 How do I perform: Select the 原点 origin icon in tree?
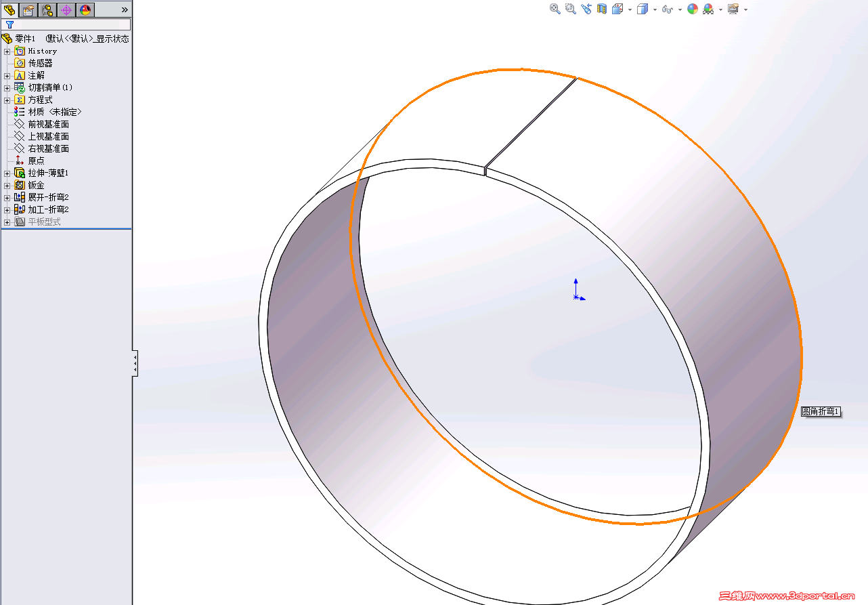point(20,161)
